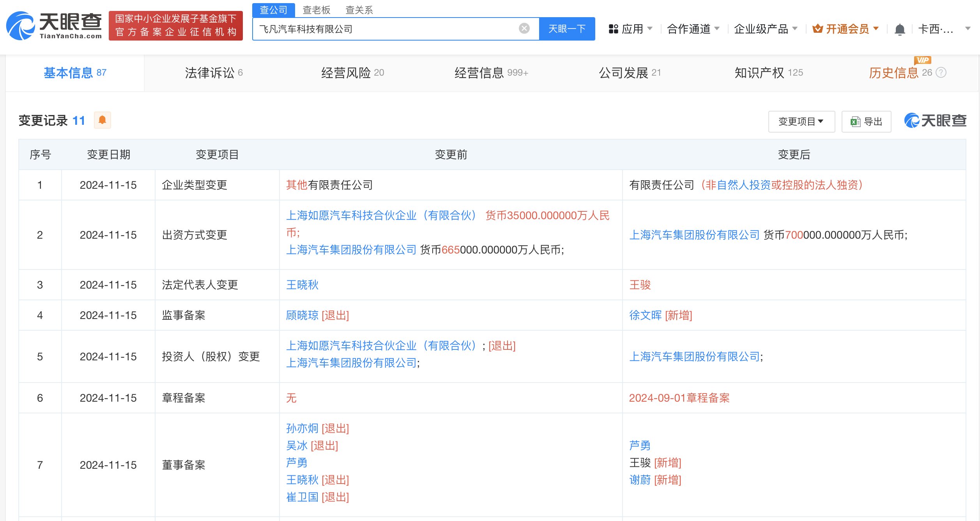Click the 2024-09-01章程备案 text
980x521 pixels.
pos(679,398)
